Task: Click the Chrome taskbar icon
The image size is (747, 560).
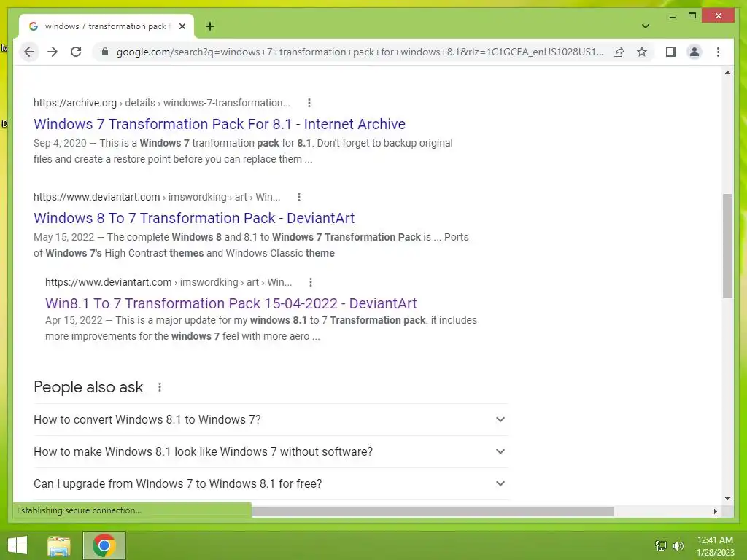Action: (x=104, y=545)
